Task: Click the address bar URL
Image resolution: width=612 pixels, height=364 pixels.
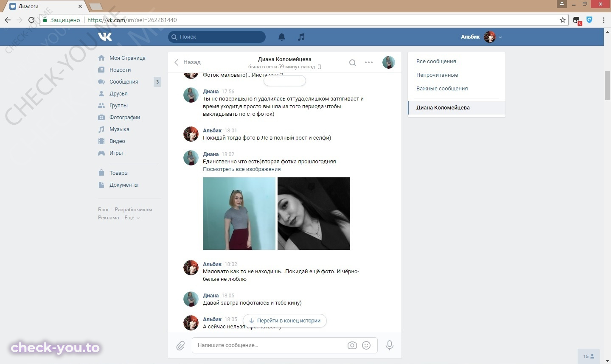Action: pyautogui.click(x=132, y=20)
